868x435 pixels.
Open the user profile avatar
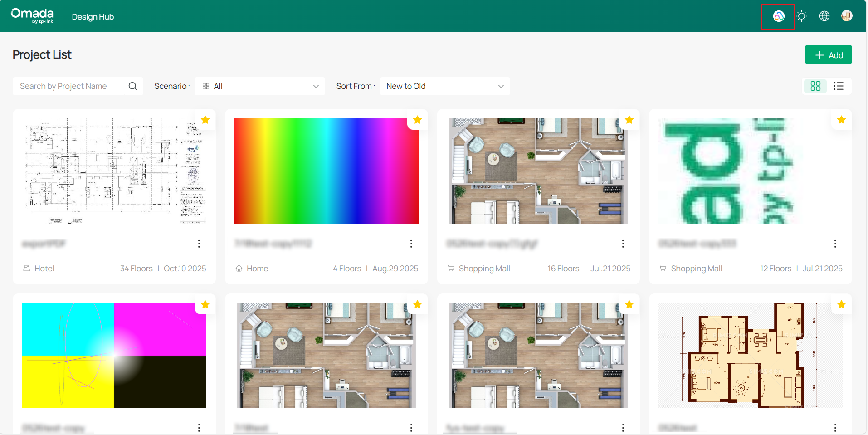pyautogui.click(x=846, y=16)
